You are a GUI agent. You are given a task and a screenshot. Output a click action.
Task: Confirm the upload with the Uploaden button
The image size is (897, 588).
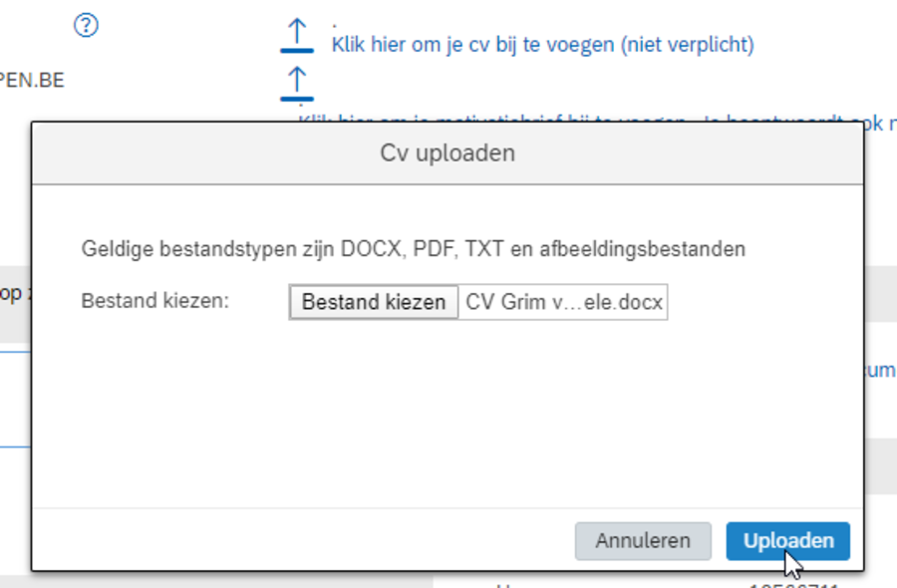[x=787, y=541]
